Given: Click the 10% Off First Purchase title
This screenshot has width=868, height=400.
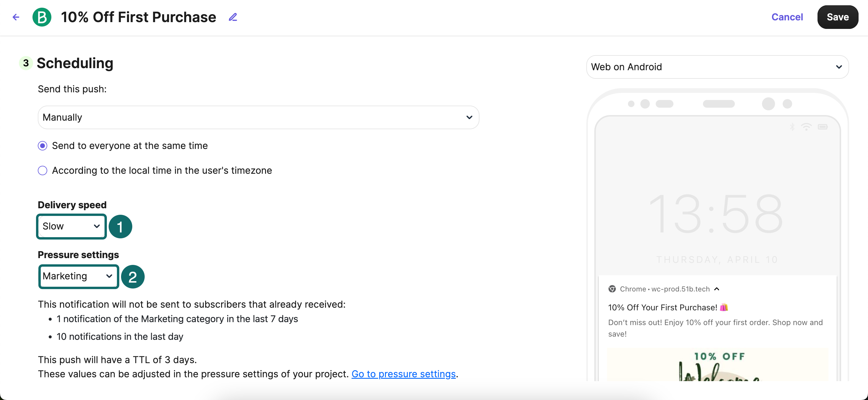Looking at the screenshot, I should [138, 17].
